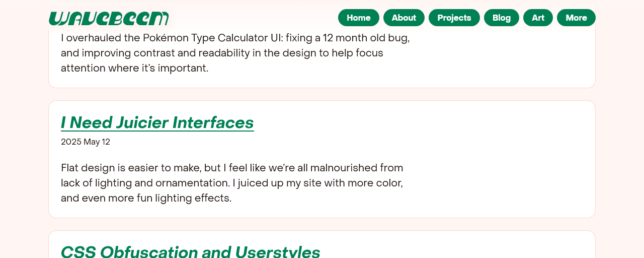Expand the More menu

576,18
